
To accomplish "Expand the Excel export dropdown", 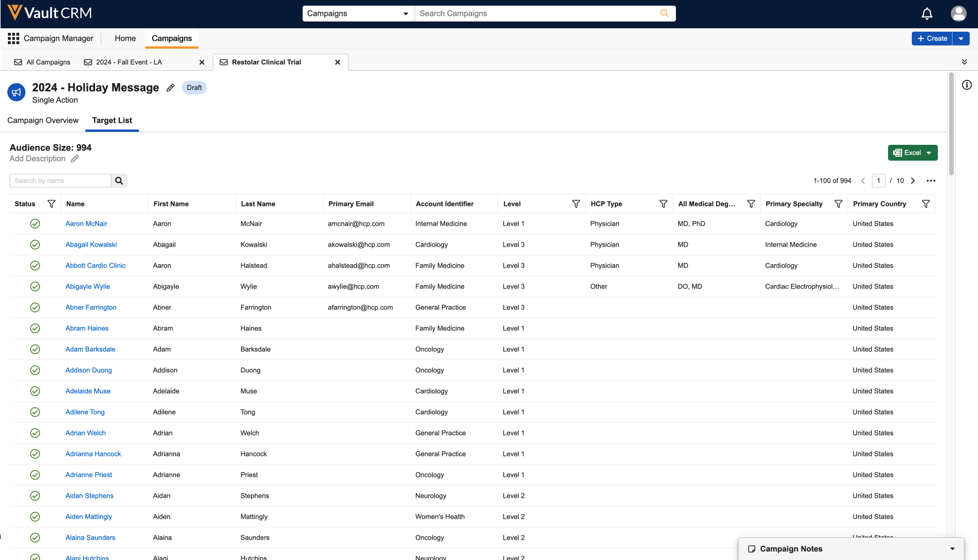I will (x=929, y=153).
